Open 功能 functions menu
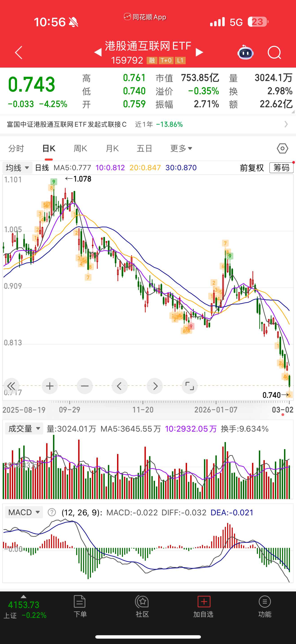The image size is (296, 644). [x=265, y=606]
